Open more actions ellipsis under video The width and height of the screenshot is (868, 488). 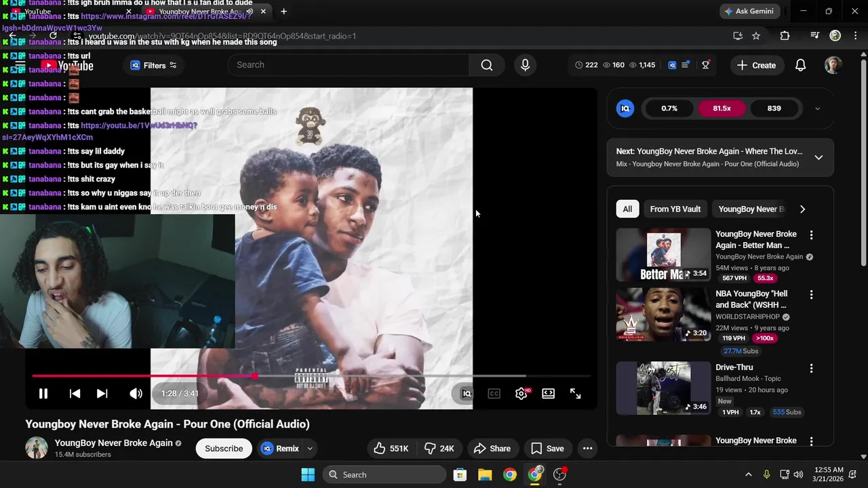tap(587, 448)
